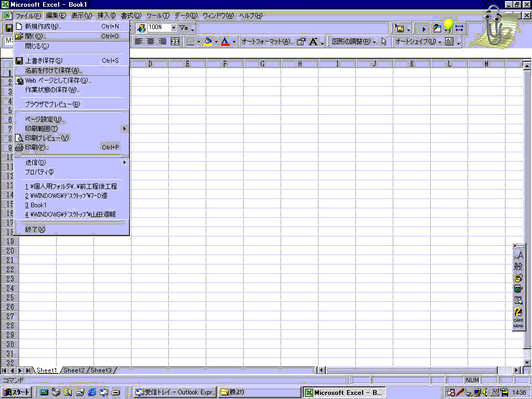Click the merge and center cells icon
Screen dimensions: 532x399
[x=175, y=42]
